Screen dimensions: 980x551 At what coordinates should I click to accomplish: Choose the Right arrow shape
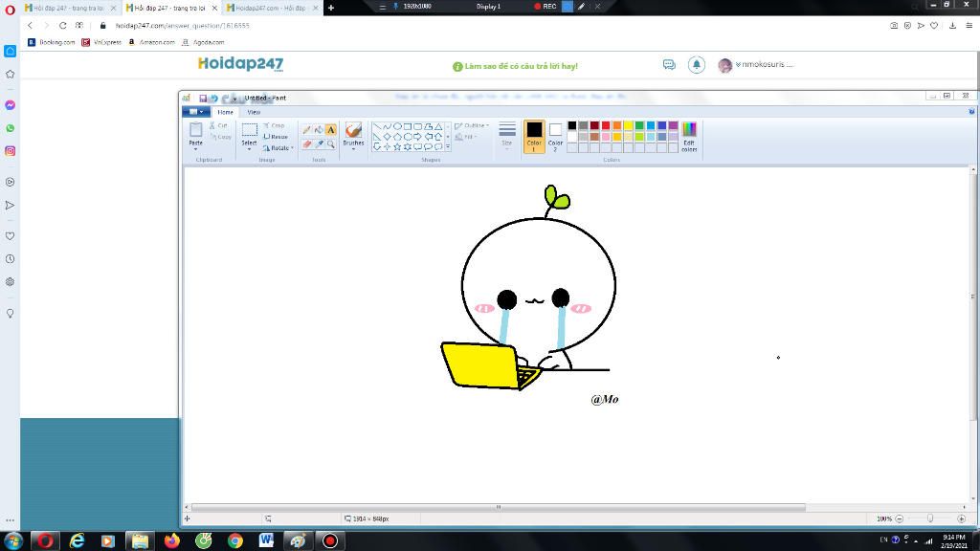(417, 136)
